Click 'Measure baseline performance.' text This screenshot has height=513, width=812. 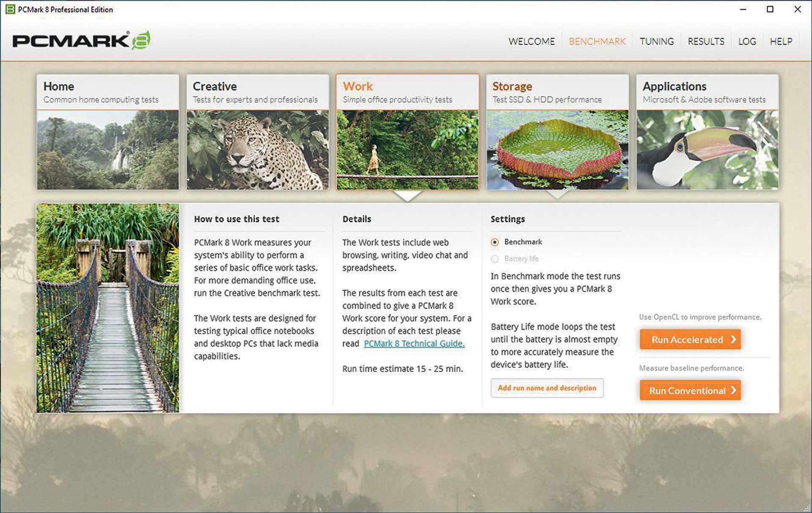tap(691, 368)
